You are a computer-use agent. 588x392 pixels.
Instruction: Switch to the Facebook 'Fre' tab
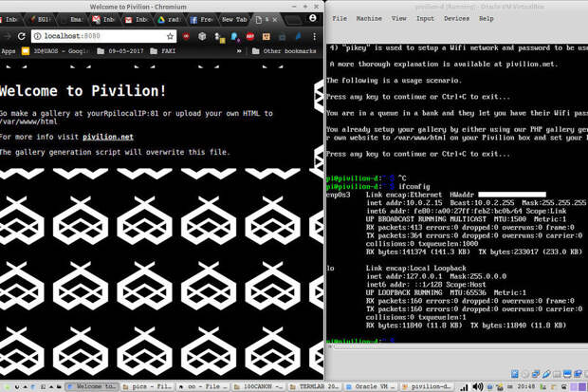201,20
